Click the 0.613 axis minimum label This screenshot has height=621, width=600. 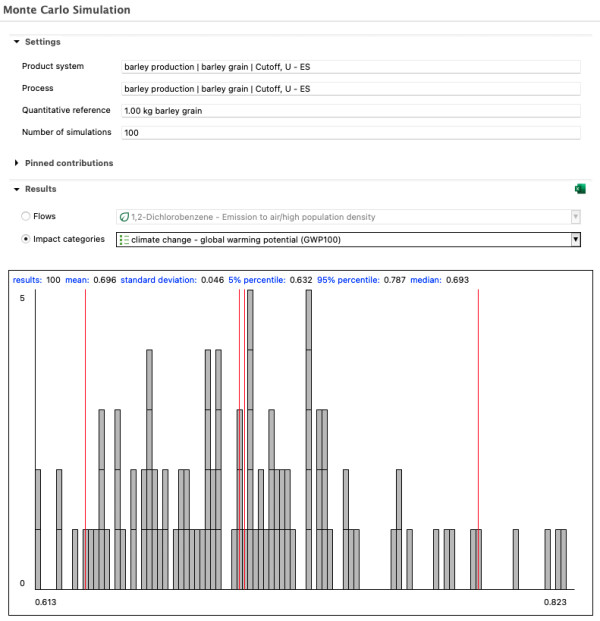click(x=46, y=602)
